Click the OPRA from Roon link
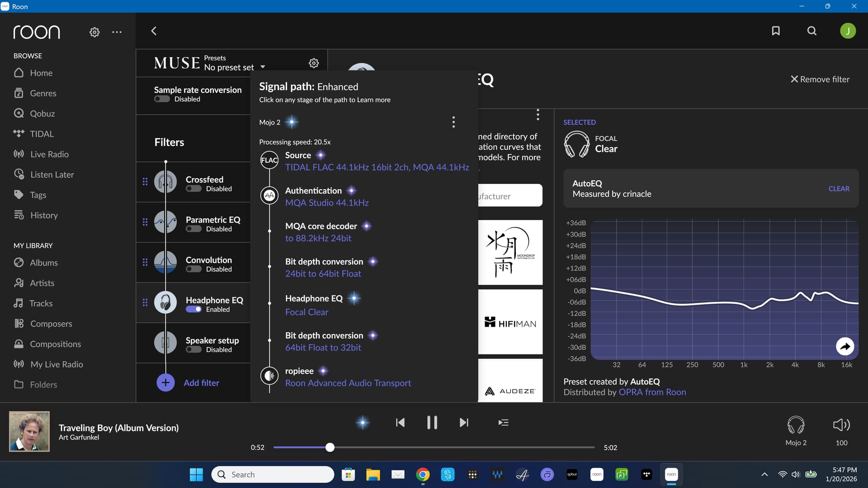Viewport: 868px width, 488px height. pos(652,392)
